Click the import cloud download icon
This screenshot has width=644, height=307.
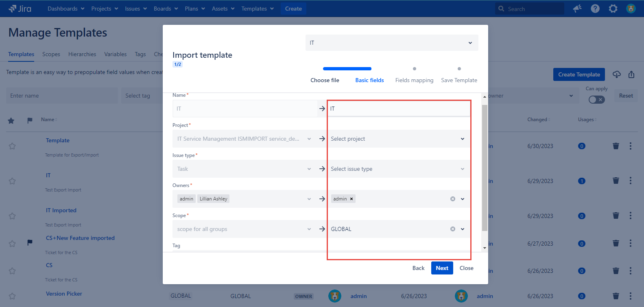tap(617, 74)
